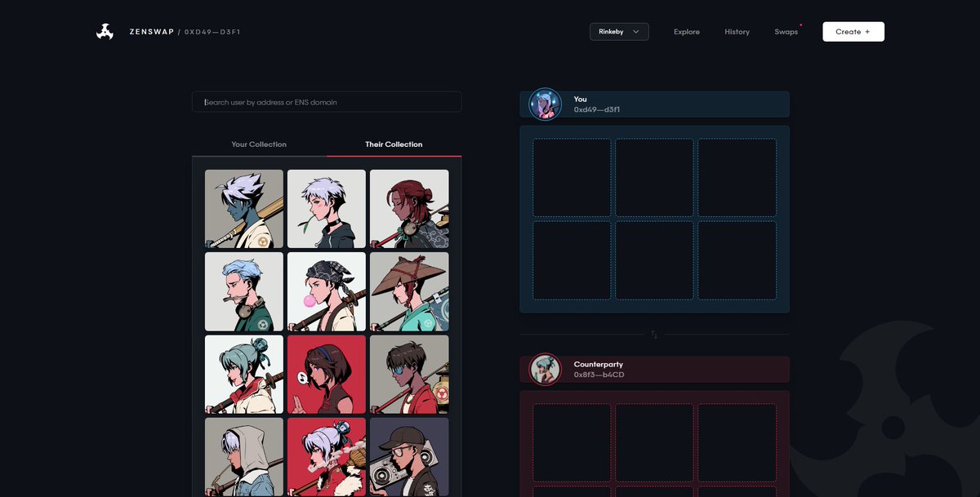Select the teal hair-bun character NFT
Image resolution: width=980 pixels, height=497 pixels.
pyautogui.click(x=244, y=374)
